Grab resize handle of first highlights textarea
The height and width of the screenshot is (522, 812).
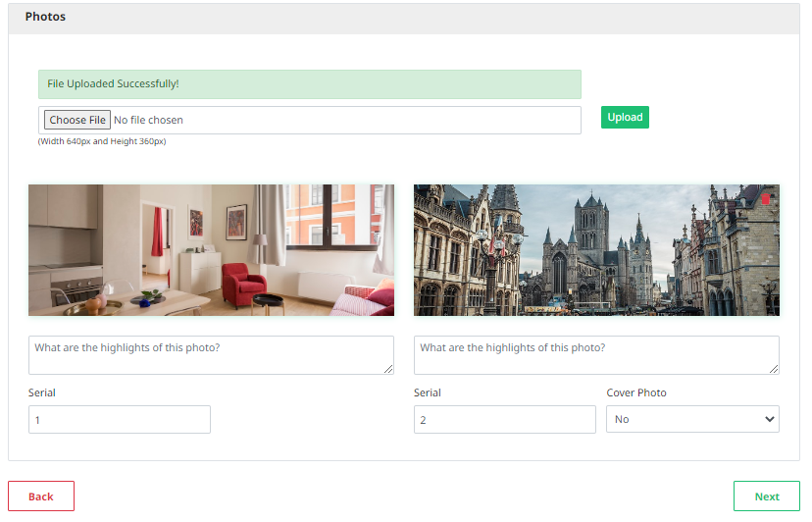(x=388, y=369)
